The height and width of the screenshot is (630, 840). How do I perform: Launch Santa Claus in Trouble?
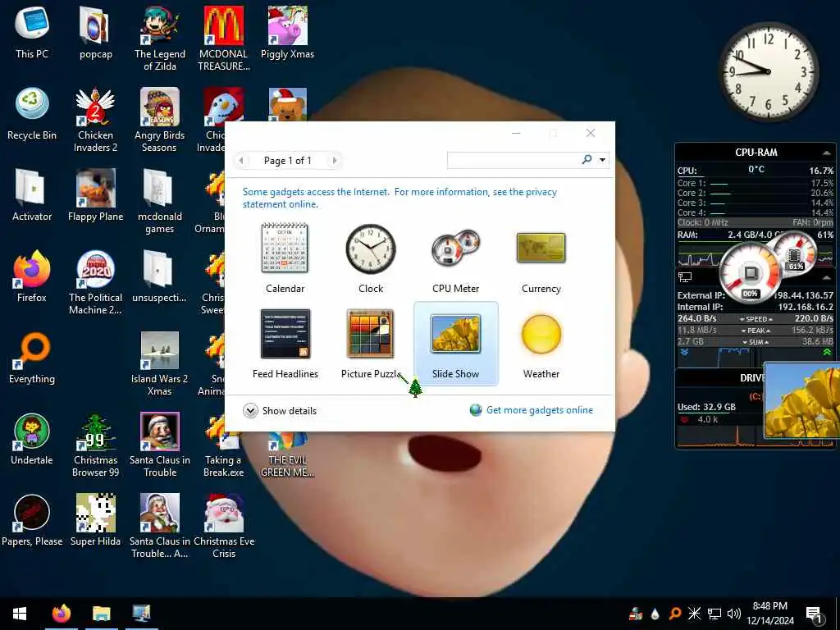click(x=160, y=445)
